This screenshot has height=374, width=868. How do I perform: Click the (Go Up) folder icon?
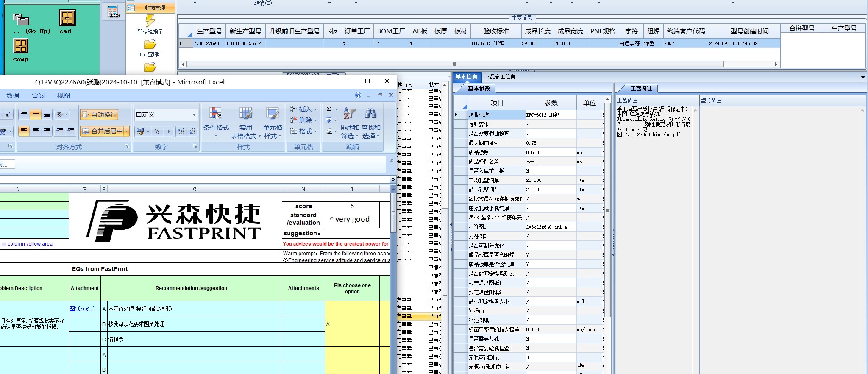coord(21,20)
